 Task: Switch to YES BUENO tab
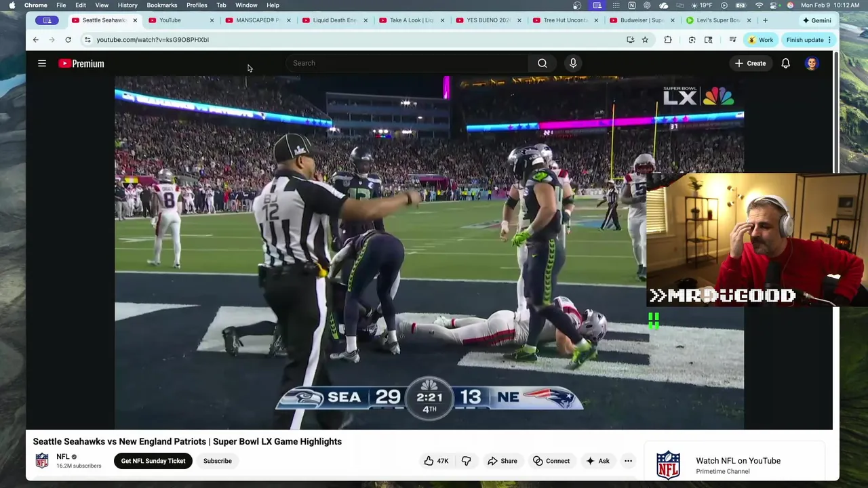coord(488,20)
